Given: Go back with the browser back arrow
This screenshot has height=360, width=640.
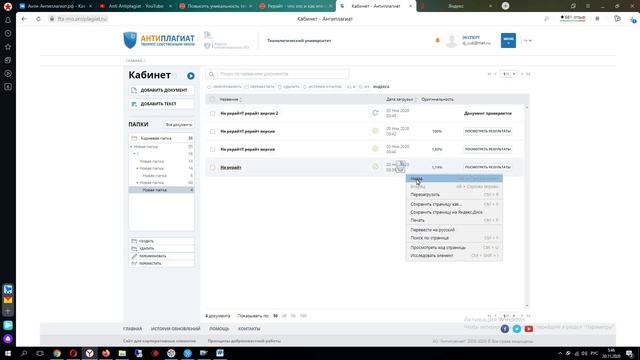Looking at the screenshot, I should pyautogui.click(x=24, y=19).
